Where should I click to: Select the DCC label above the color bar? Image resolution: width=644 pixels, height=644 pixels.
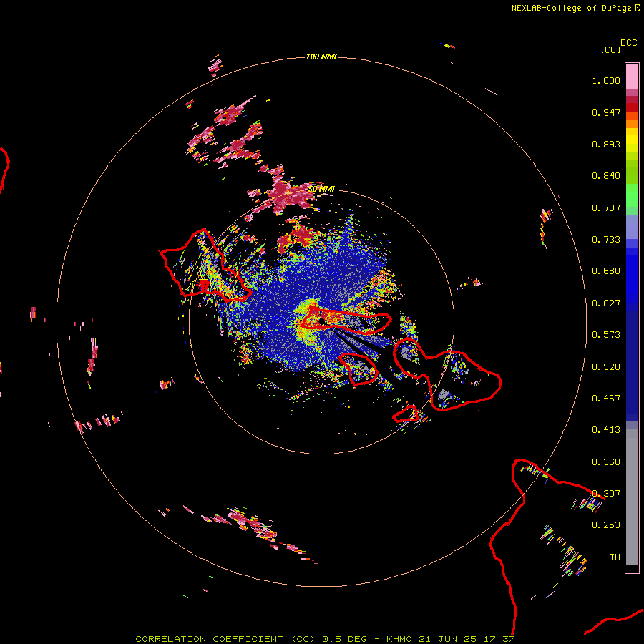point(629,43)
